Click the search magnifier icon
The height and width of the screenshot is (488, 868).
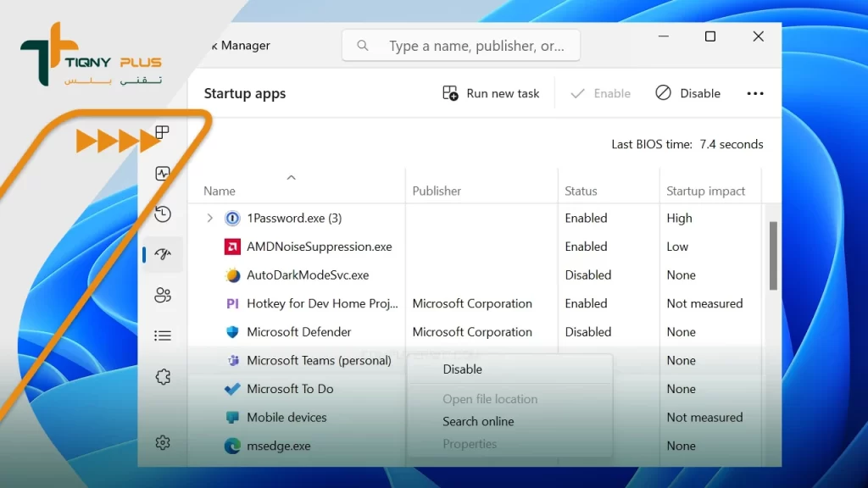[363, 46]
